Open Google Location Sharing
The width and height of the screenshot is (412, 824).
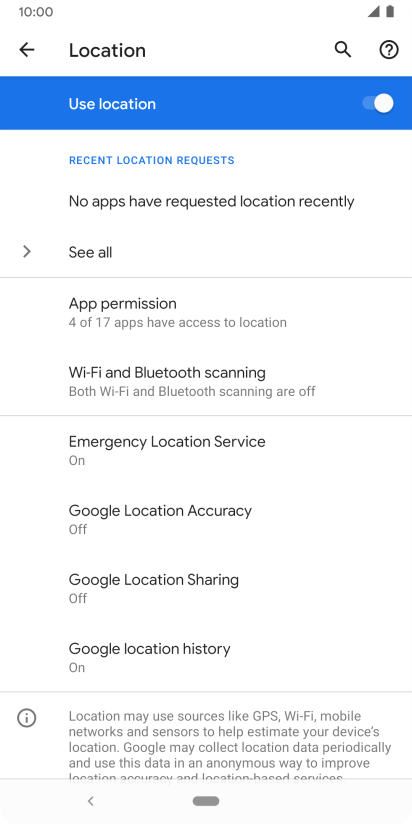click(206, 588)
